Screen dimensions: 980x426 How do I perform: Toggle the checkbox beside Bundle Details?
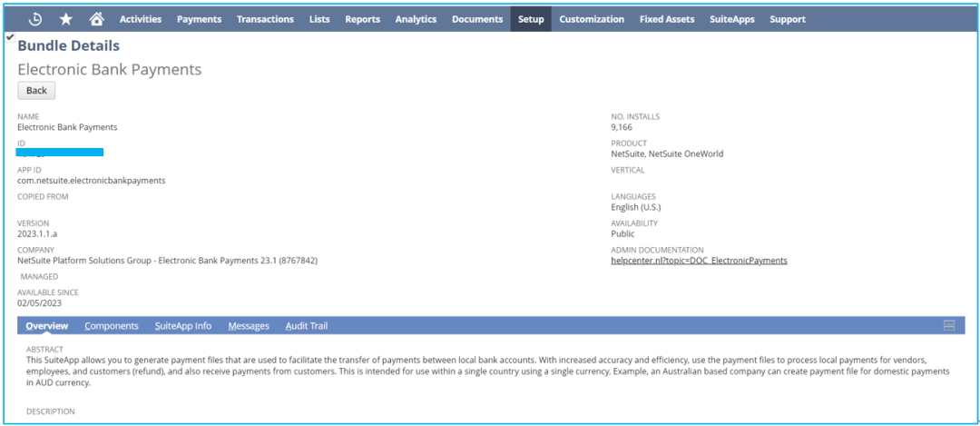click(9, 37)
